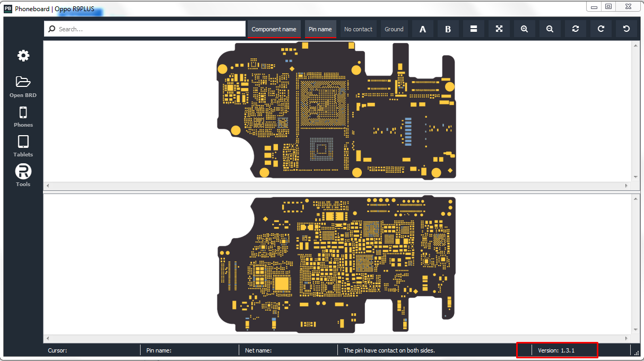Click in the Search field
The image size is (644, 361).
(x=144, y=29)
